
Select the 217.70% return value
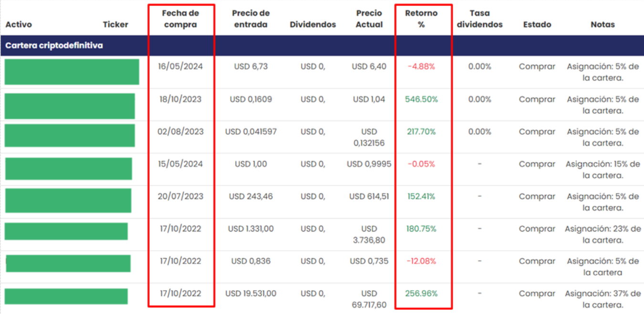tap(421, 132)
